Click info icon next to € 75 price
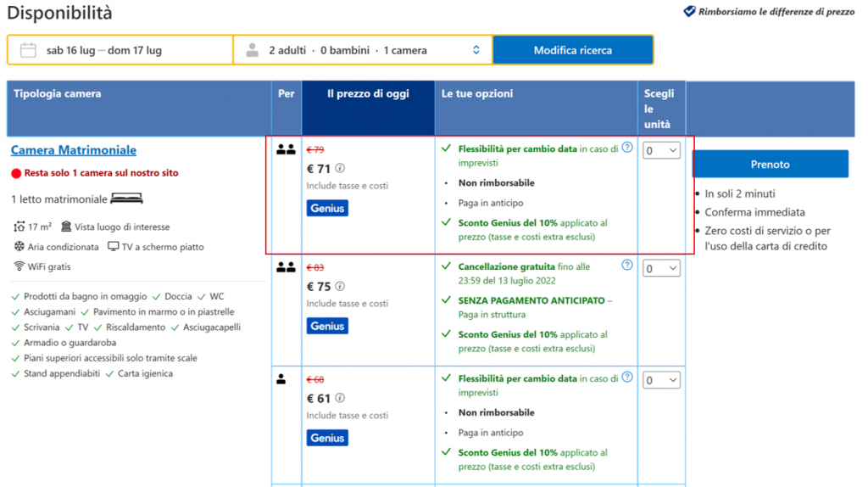 pos(341,287)
